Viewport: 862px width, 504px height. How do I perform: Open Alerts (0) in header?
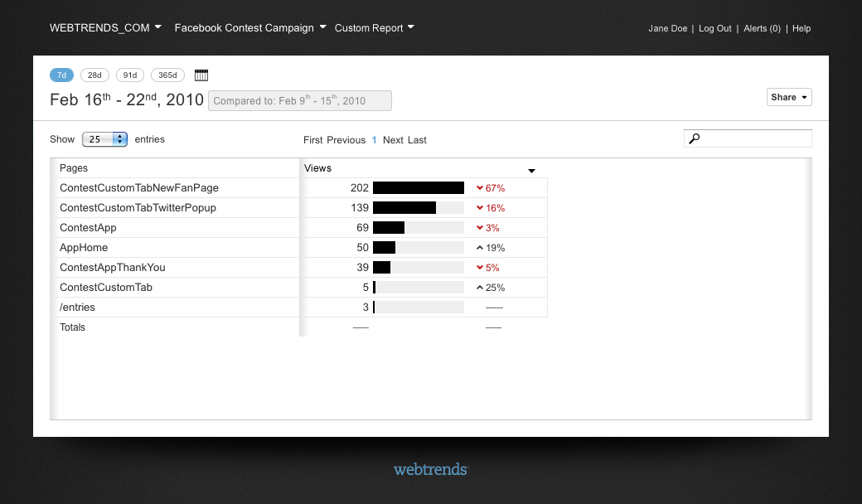coord(762,28)
